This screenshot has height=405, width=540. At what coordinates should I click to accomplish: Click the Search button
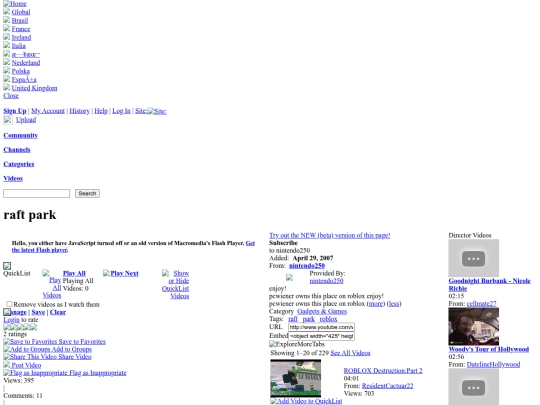click(87, 194)
